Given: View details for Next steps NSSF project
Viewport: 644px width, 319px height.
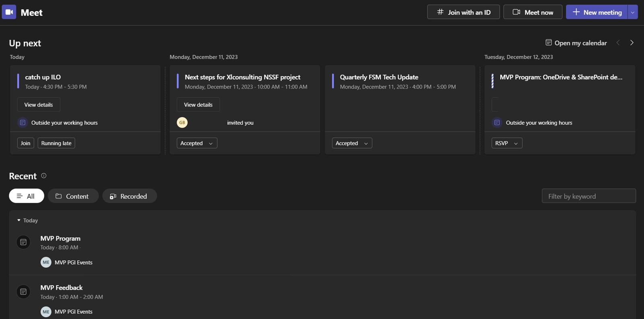Looking at the screenshot, I should pyautogui.click(x=198, y=105).
